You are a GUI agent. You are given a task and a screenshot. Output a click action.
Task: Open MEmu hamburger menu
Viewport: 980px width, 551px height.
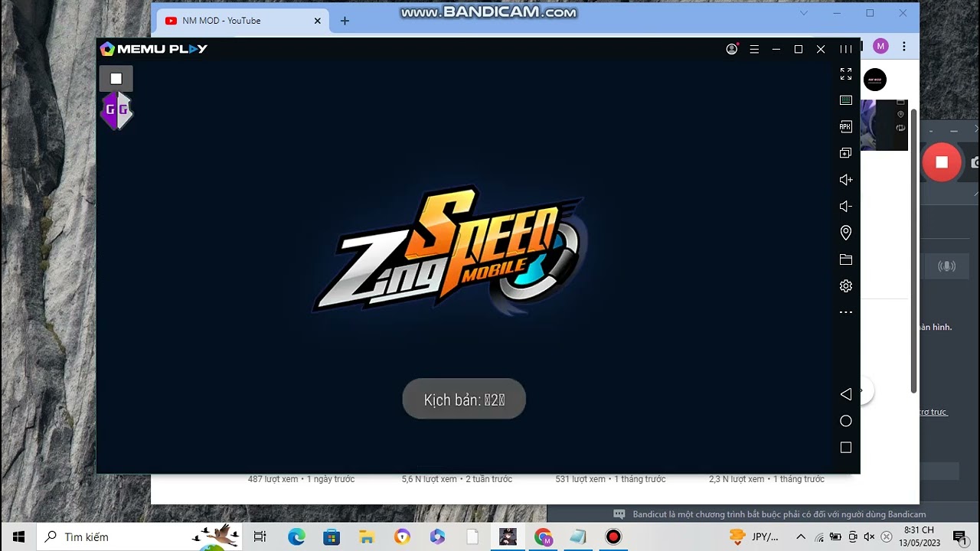(x=754, y=49)
